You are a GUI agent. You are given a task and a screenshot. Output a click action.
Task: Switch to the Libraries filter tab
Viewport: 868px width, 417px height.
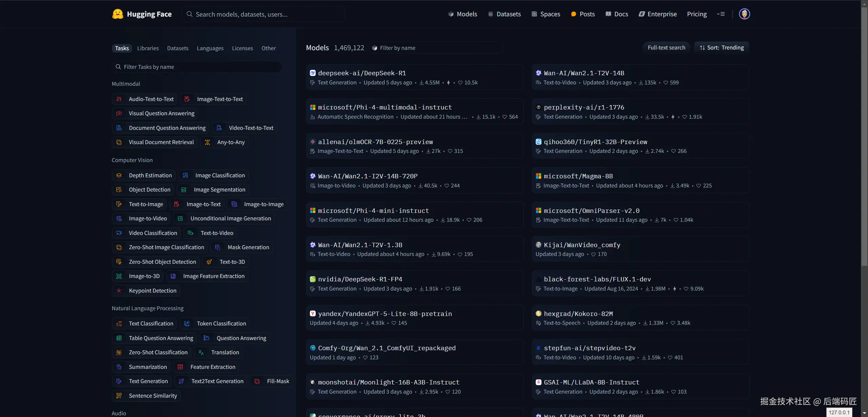pyautogui.click(x=148, y=48)
